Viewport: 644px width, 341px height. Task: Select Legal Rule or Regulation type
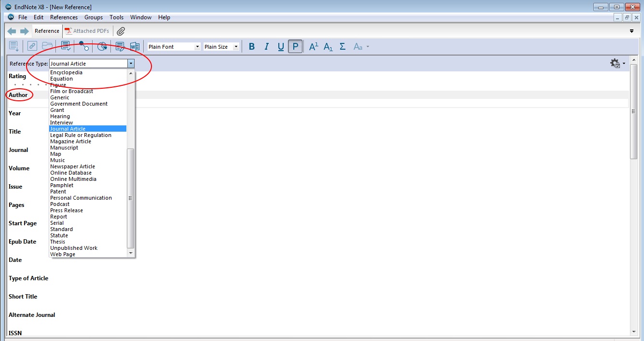point(81,135)
